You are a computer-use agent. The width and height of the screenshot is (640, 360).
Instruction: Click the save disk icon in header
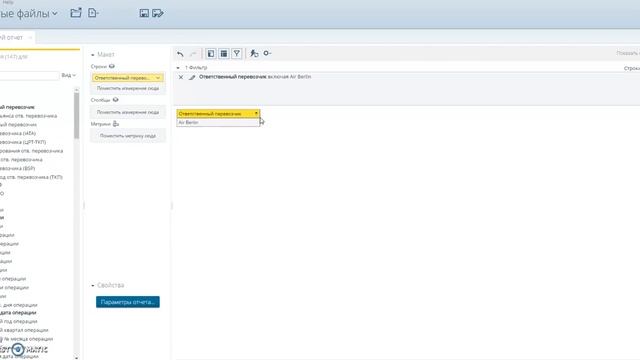144,13
